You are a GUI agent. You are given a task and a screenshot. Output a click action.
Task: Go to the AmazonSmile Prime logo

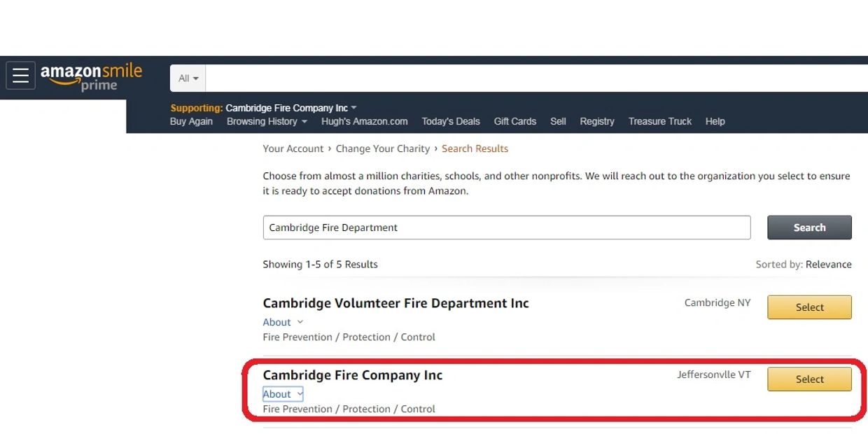click(91, 77)
